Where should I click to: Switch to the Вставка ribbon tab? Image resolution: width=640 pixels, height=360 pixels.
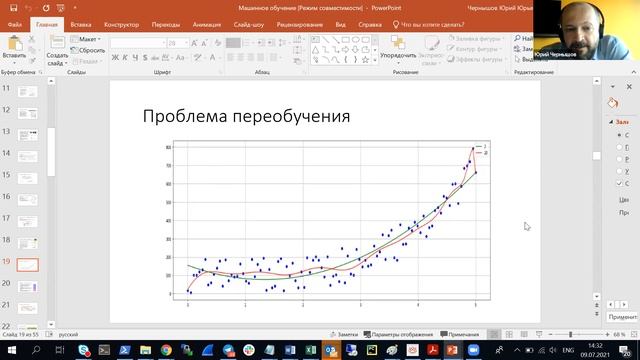(x=81, y=24)
